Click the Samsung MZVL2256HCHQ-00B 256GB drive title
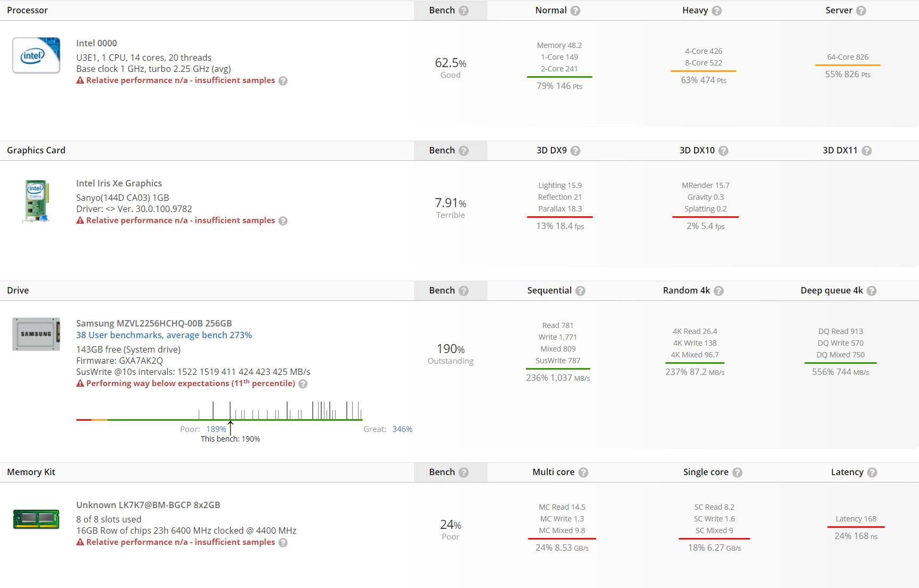919x588 pixels. pos(154,323)
